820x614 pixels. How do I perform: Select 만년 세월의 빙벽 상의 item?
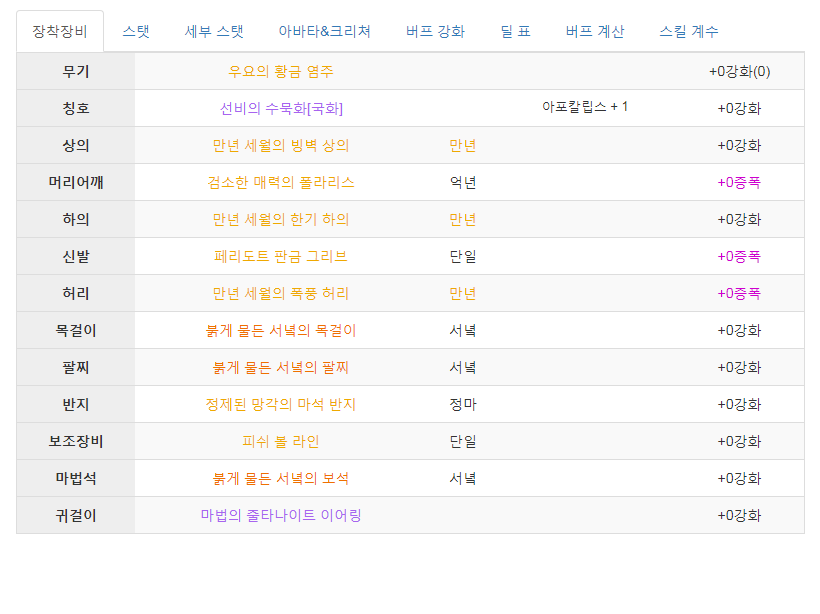[x=281, y=145]
